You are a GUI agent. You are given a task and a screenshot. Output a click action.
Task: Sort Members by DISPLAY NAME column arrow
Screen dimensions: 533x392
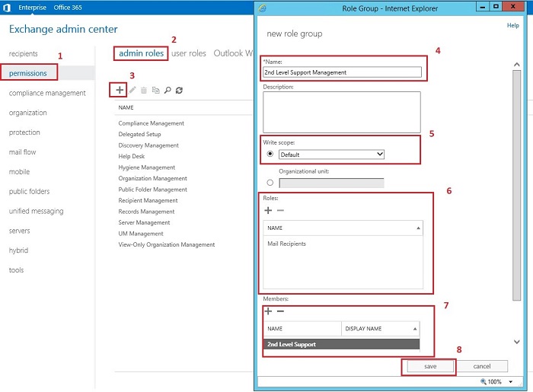click(x=415, y=329)
